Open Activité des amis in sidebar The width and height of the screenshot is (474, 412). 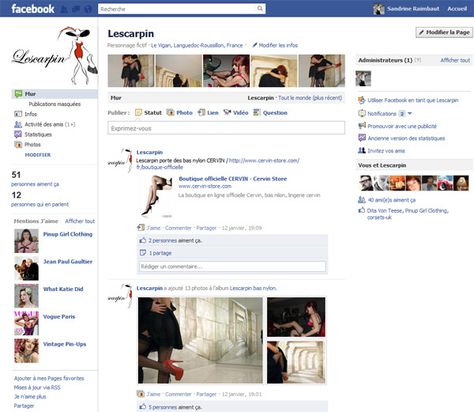click(x=49, y=124)
